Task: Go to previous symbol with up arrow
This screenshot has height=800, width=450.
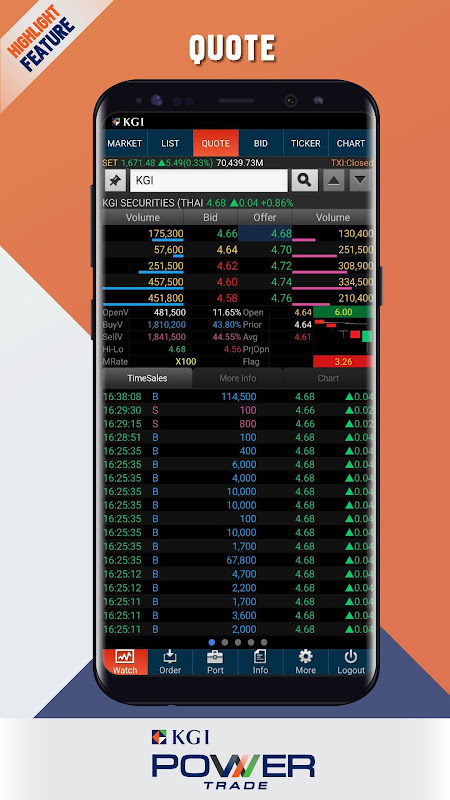Action: pyautogui.click(x=333, y=181)
